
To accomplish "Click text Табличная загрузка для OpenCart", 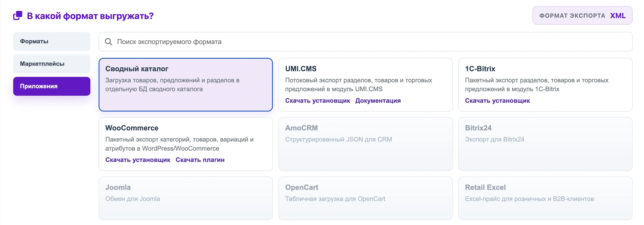I will pos(335,199).
